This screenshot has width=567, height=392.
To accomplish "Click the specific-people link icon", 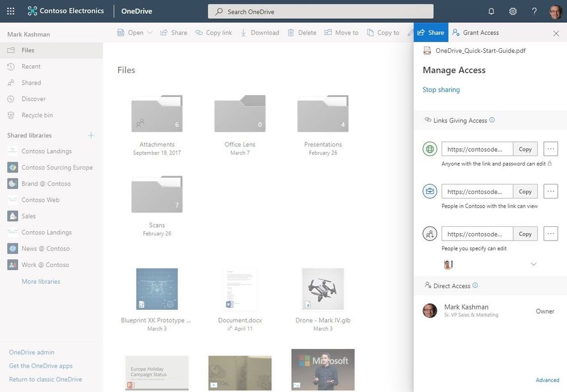I will 430,234.
